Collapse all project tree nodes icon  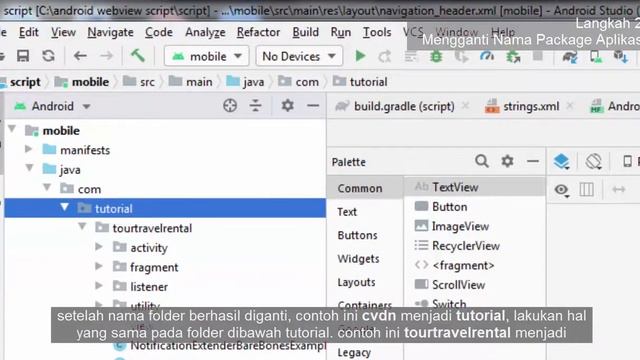[256, 106]
